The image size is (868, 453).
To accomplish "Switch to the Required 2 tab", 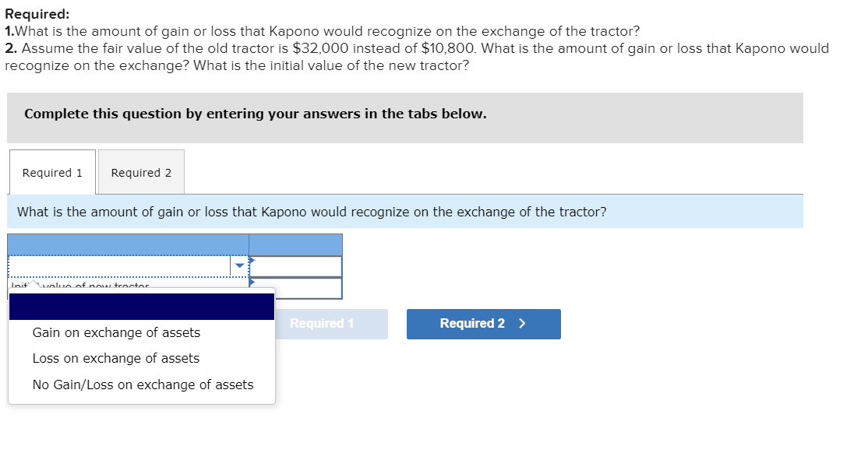I will [140, 172].
